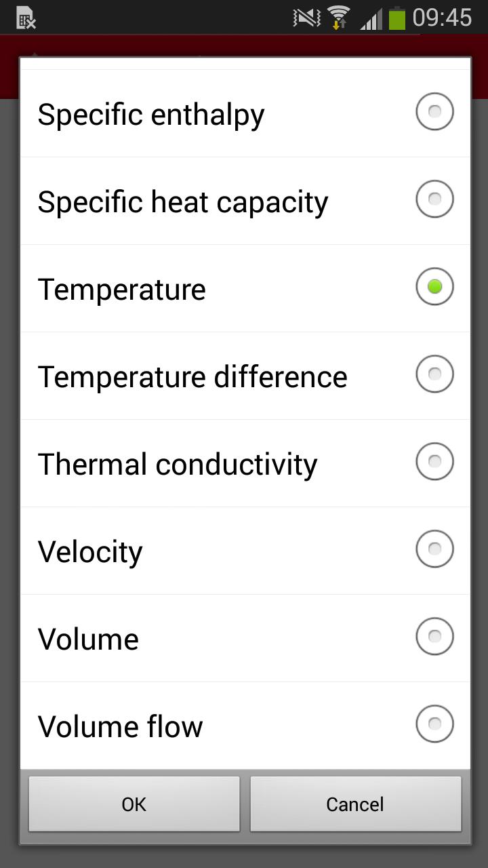Tap the Velocity list entry text
488x868 pixels.
click(x=90, y=552)
